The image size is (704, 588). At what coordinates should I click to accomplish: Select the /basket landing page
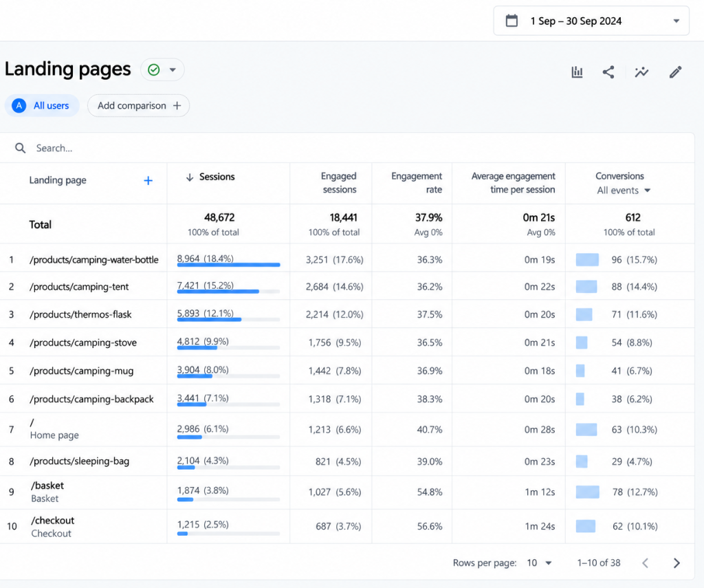pos(47,492)
